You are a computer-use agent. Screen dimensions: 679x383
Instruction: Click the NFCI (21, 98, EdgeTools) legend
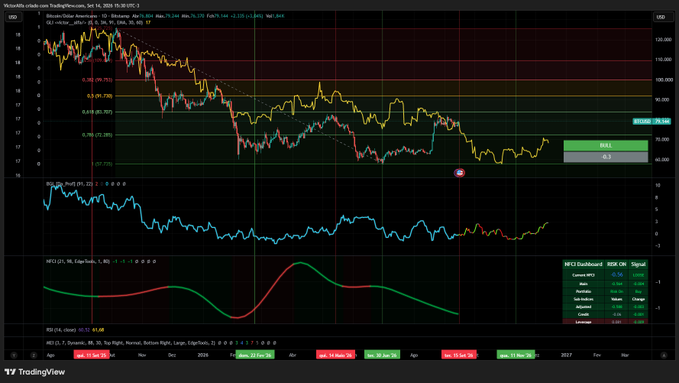point(78,262)
